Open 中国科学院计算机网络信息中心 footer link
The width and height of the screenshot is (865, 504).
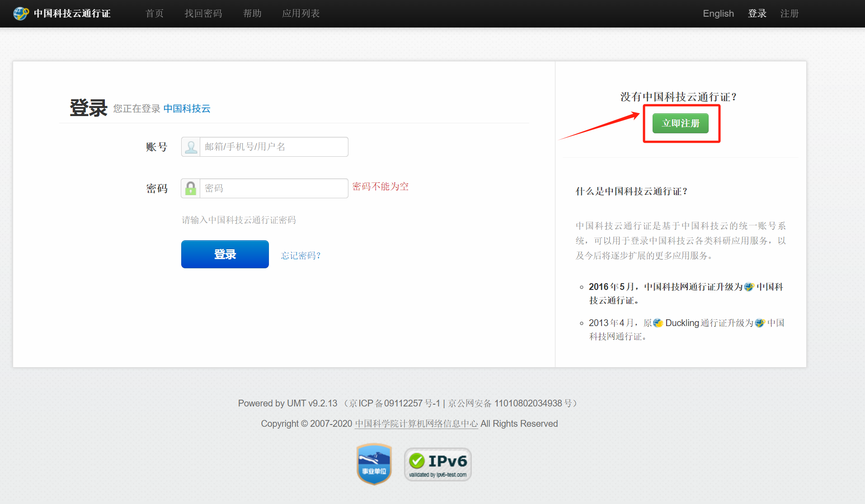click(x=416, y=424)
